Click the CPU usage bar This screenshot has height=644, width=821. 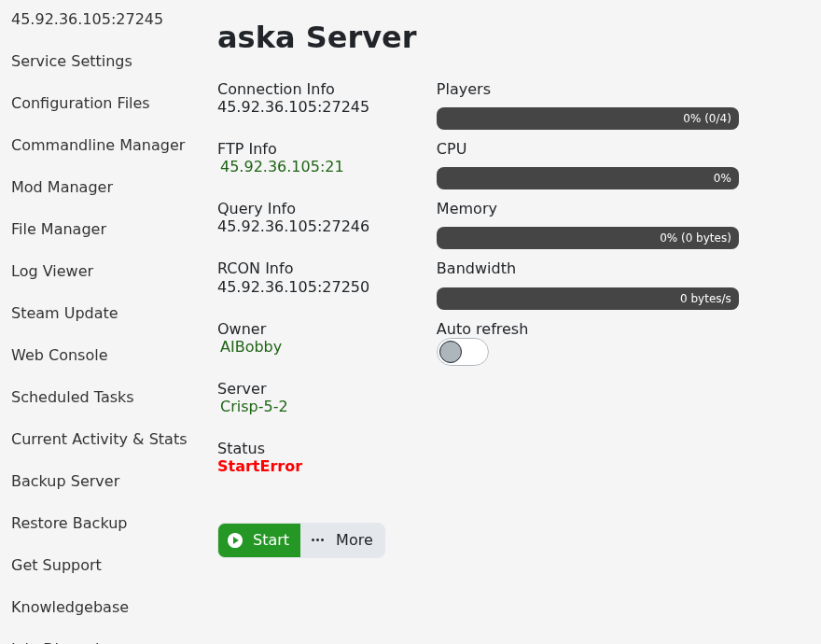[x=588, y=178]
